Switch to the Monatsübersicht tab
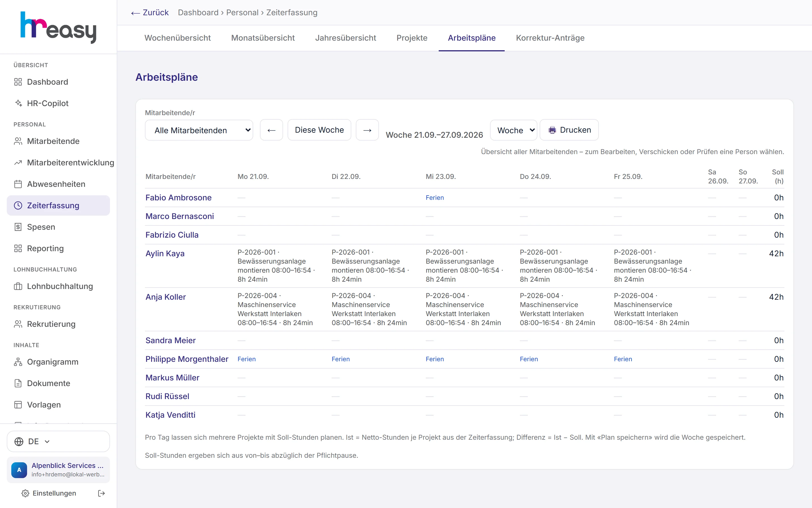This screenshot has width=812, height=508. pyautogui.click(x=263, y=38)
